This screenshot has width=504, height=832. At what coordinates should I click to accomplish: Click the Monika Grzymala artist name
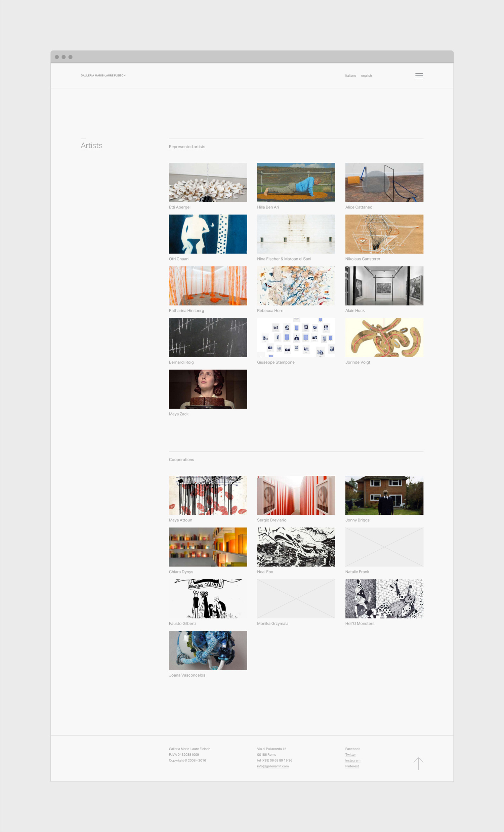(273, 624)
